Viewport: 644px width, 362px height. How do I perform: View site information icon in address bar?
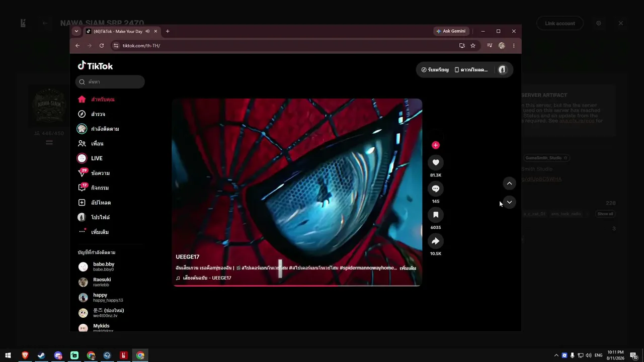pyautogui.click(x=116, y=45)
